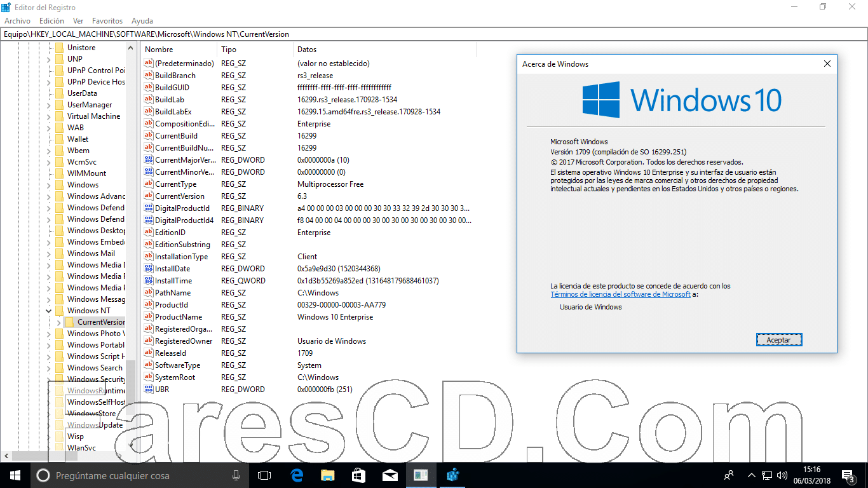Select the Unistore key in tree
Screen dimensions: 868x488
pyautogui.click(x=81, y=48)
